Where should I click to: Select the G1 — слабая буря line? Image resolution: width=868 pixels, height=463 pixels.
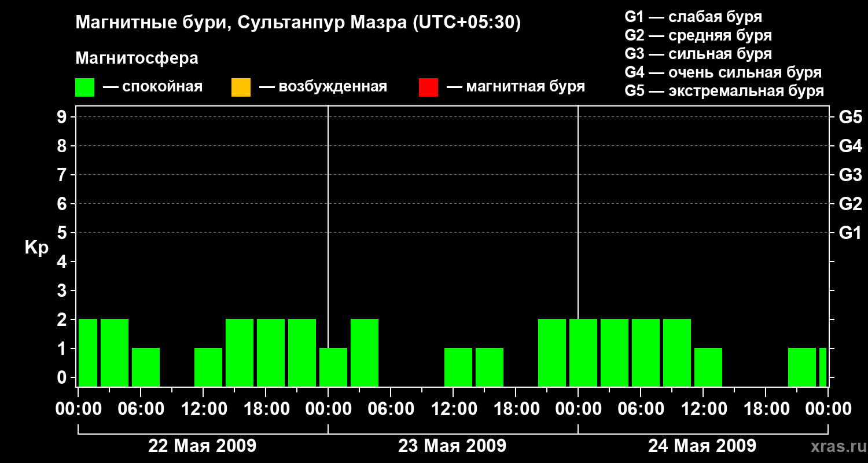tap(693, 17)
